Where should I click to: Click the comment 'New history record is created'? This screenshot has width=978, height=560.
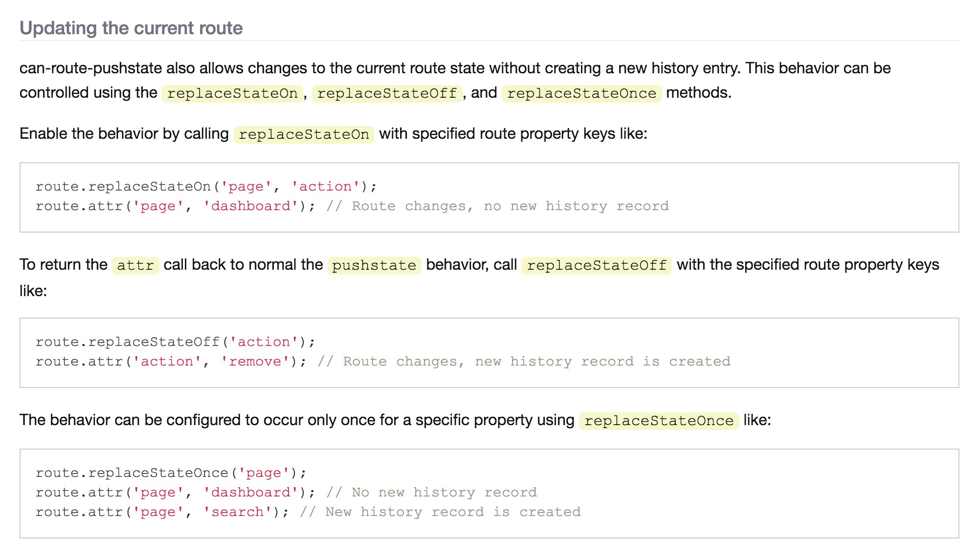click(x=440, y=512)
